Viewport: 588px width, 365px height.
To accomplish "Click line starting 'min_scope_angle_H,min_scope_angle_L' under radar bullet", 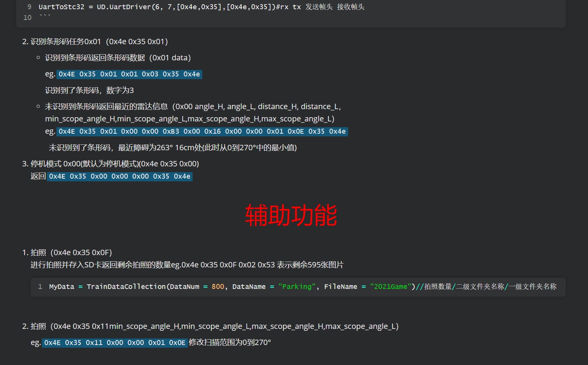I will point(190,119).
